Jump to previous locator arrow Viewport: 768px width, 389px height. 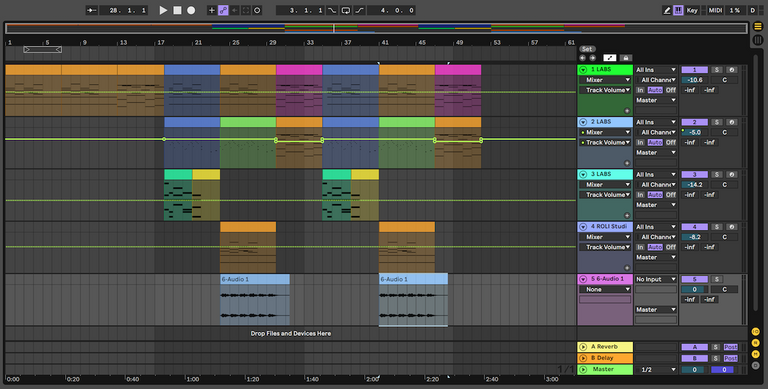coord(582,57)
